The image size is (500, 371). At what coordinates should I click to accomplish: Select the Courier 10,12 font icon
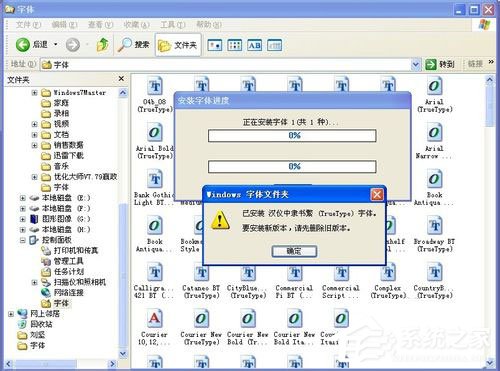pos(155,319)
